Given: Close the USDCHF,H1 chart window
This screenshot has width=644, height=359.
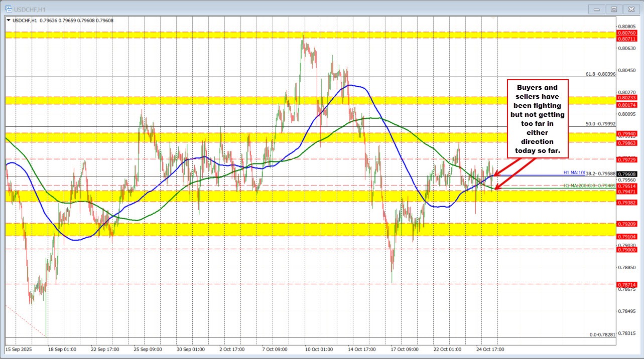Looking at the screenshot, I should [x=630, y=9].
